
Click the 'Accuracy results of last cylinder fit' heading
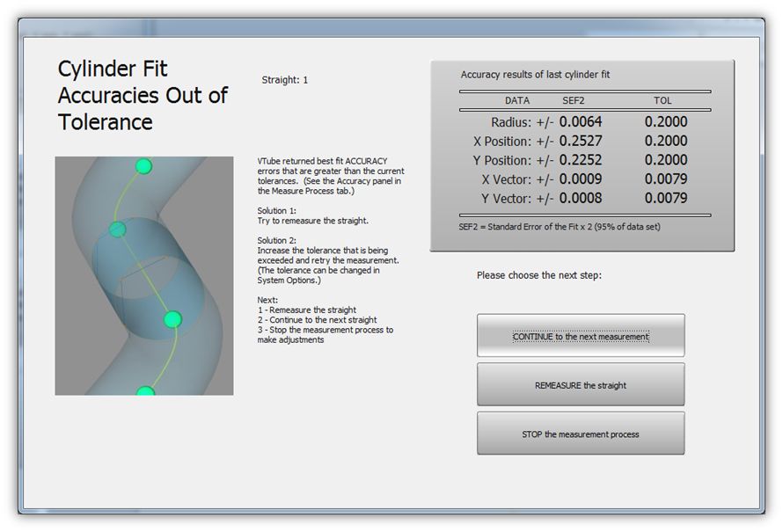click(x=535, y=75)
